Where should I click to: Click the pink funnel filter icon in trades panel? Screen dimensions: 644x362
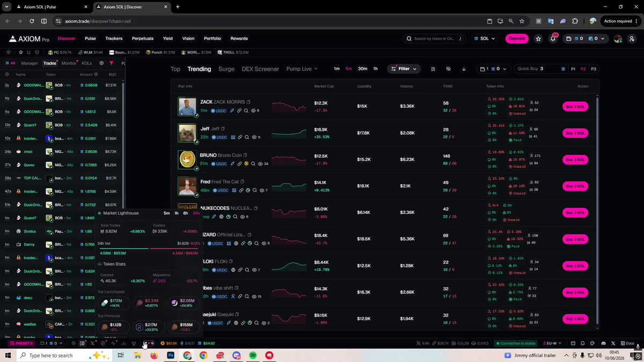tap(111, 63)
